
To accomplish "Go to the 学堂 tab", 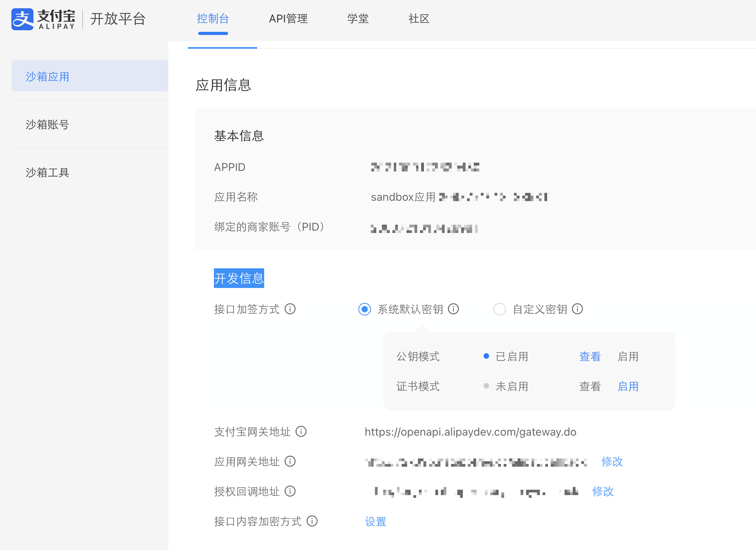I will click(358, 18).
